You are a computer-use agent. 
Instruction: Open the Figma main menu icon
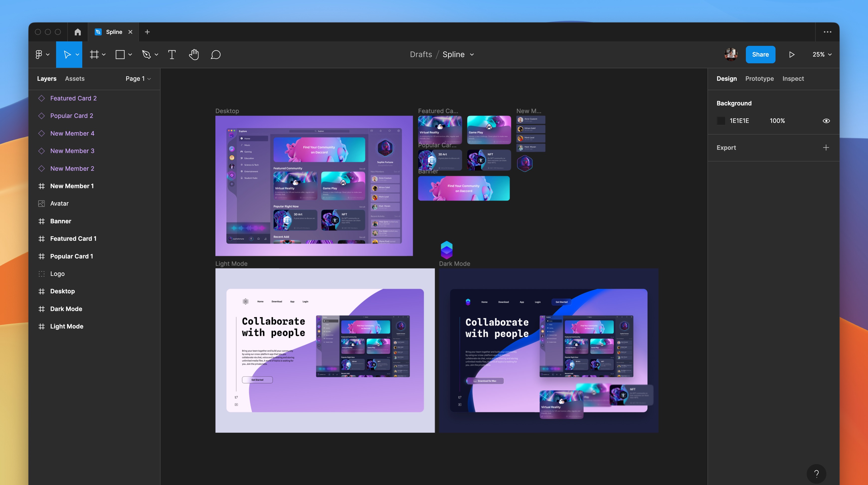pyautogui.click(x=39, y=55)
